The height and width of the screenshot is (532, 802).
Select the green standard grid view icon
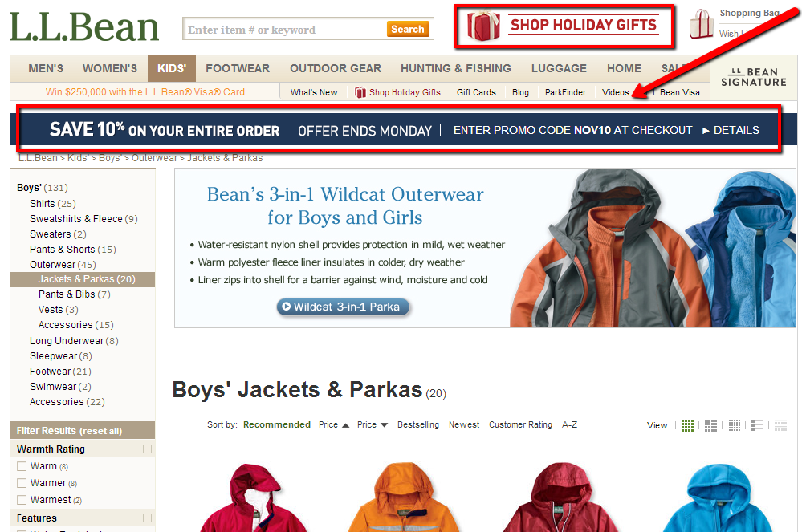tap(687, 425)
